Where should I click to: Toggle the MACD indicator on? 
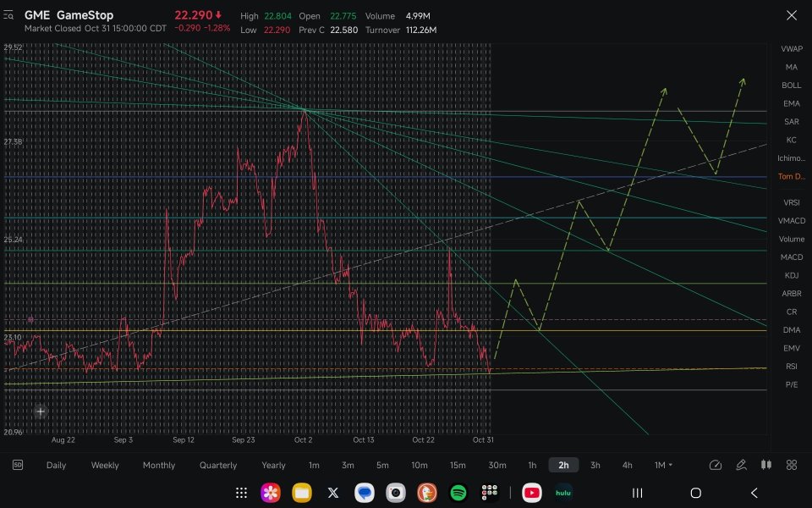791,257
